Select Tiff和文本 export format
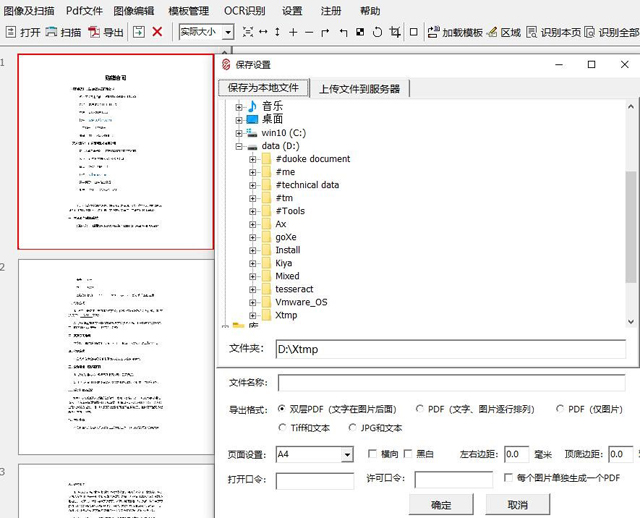The height and width of the screenshot is (518, 640). click(282, 427)
